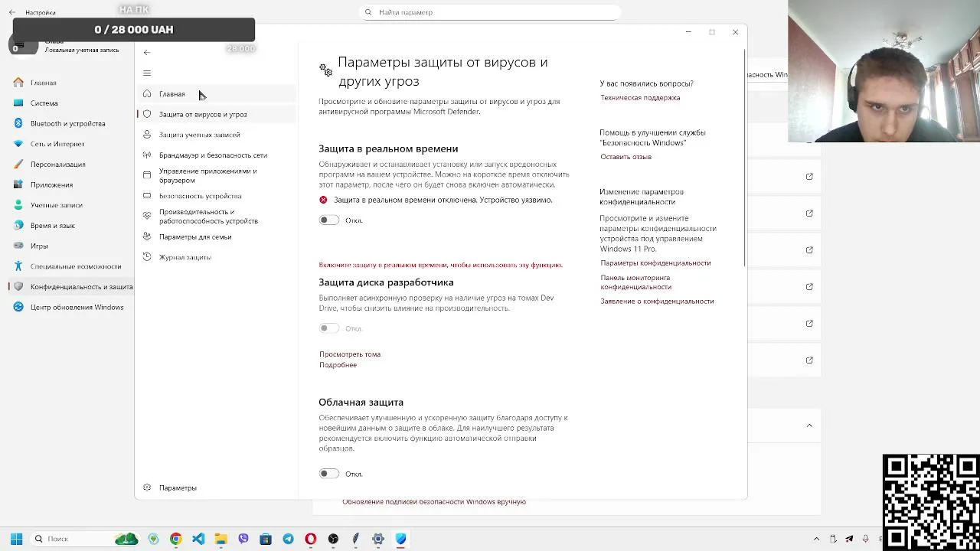The width and height of the screenshot is (980, 551).
Task: Click the home icon beside Главная in Windows Security
Action: [x=147, y=94]
